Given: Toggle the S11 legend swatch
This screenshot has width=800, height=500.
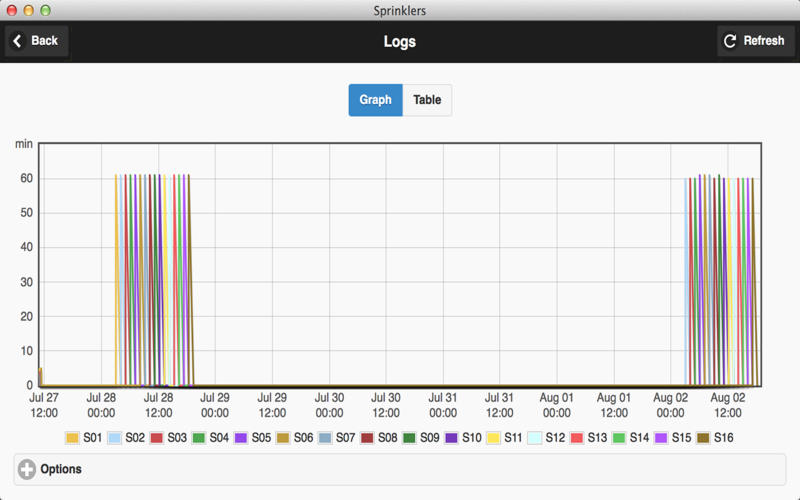Looking at the screenshot, I should (x=493, y=438).
